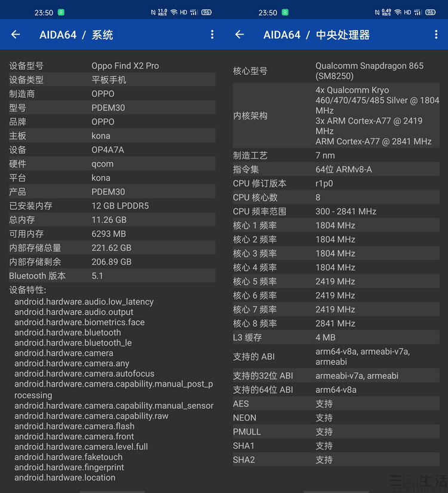Tap android.hardware.camera.autofocus feature entry
448x493 pixels.
[x=84, y=373]
